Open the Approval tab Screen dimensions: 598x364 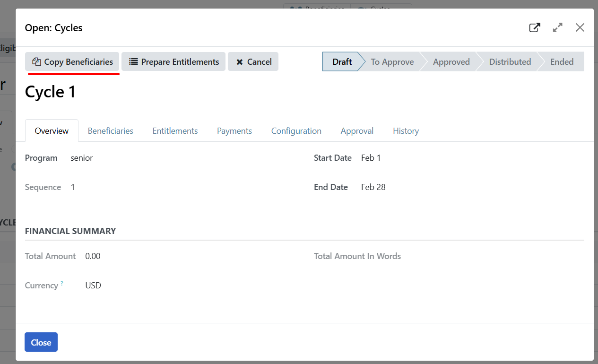point(357,131)
